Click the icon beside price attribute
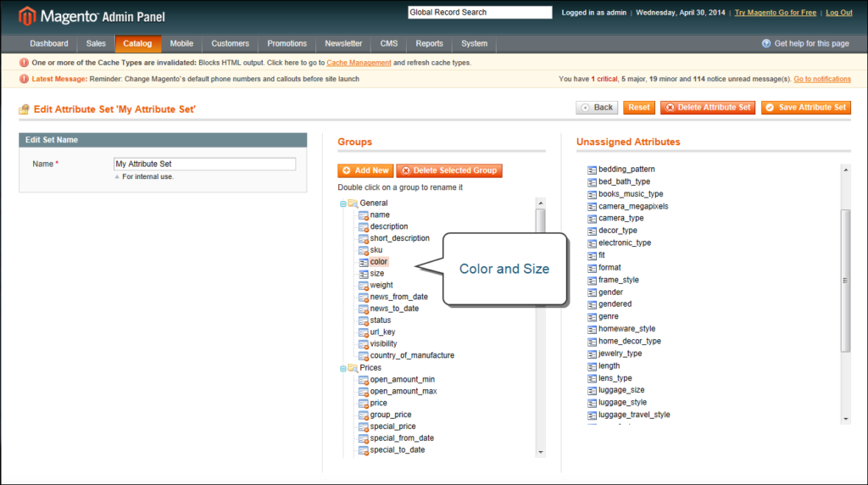 [x=363, y=403]
